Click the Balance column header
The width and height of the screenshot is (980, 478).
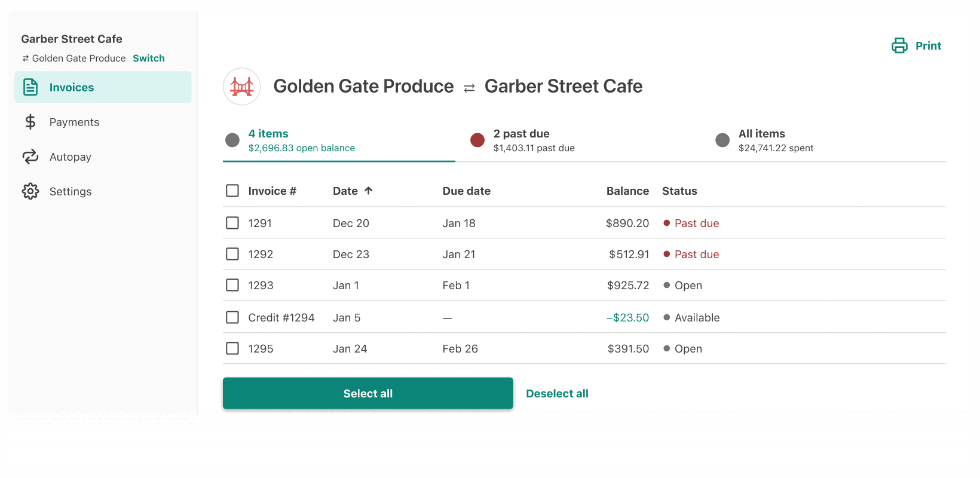(x=627, y=191)
